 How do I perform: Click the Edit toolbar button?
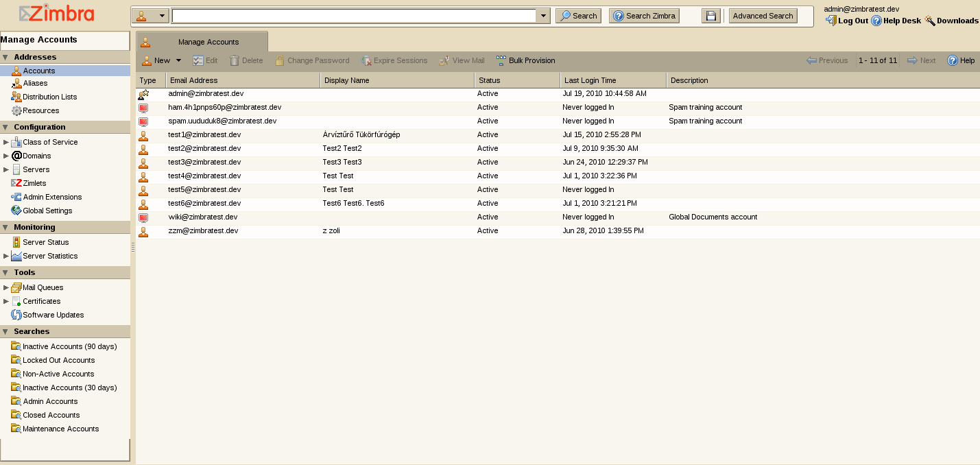(x=205, y=60)
